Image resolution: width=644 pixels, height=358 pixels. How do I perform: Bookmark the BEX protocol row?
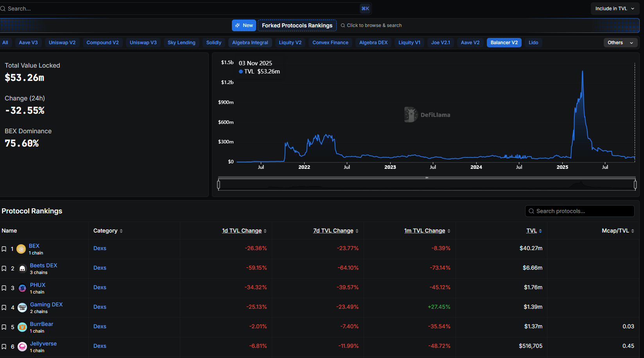click(4, 249)
